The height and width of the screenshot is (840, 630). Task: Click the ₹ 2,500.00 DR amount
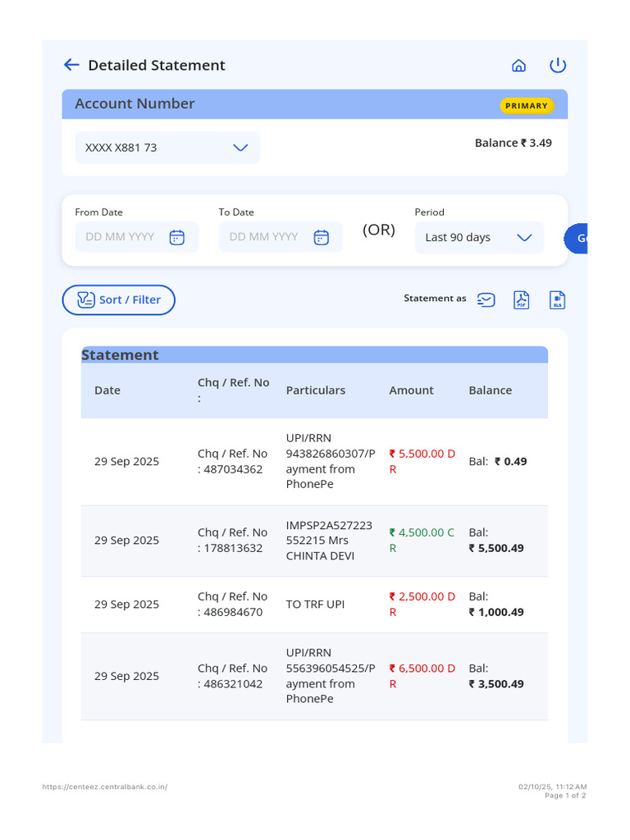pyautogui.click(x=422, y=604)
